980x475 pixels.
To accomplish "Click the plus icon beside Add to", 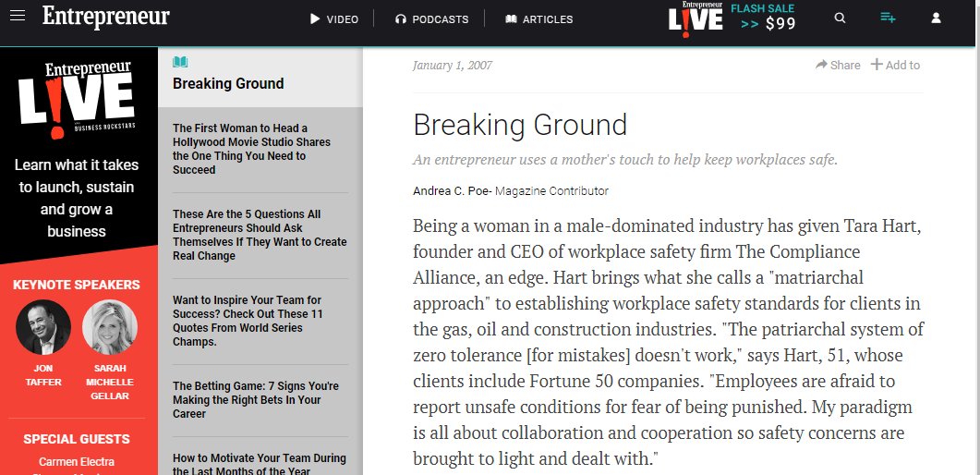I will click(877, 65).
